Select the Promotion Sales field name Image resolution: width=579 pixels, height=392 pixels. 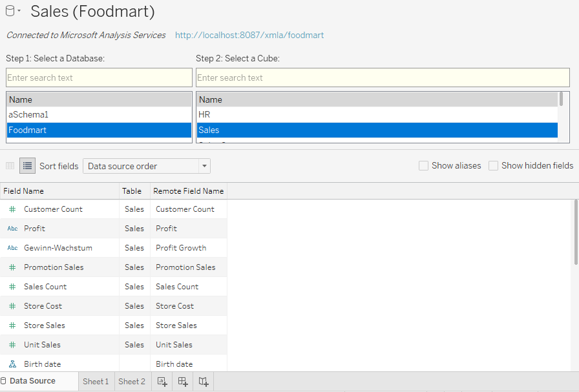tap(54, 267)
